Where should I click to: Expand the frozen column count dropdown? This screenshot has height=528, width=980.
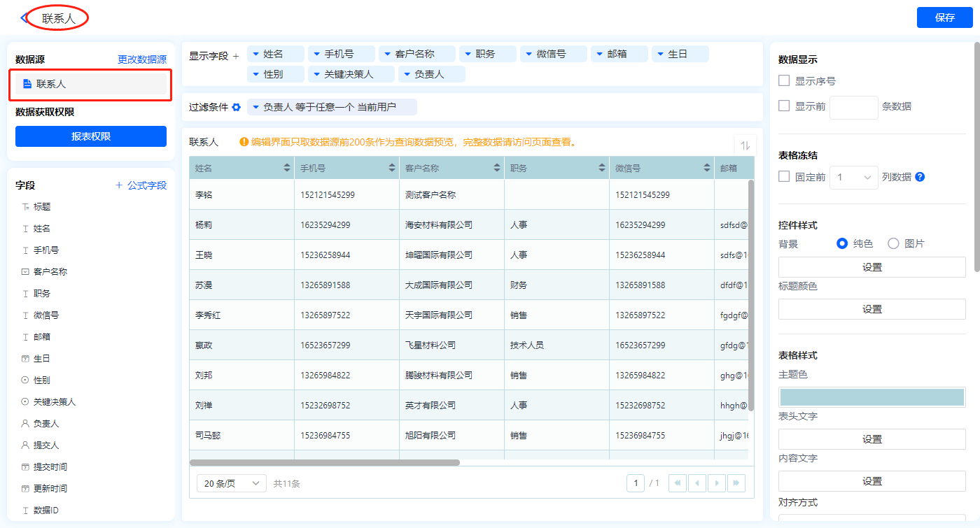coord(854,178)
